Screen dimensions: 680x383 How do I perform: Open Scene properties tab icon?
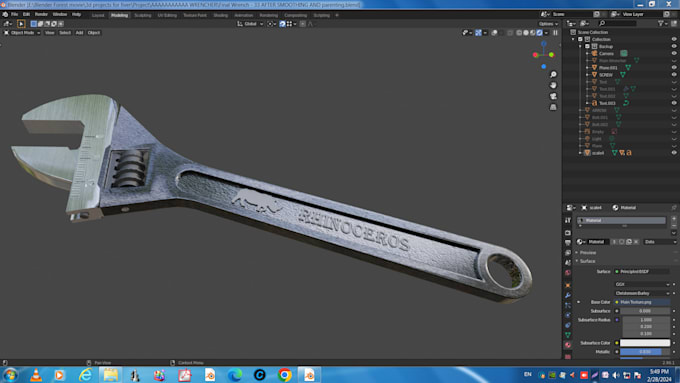[568, 262]
